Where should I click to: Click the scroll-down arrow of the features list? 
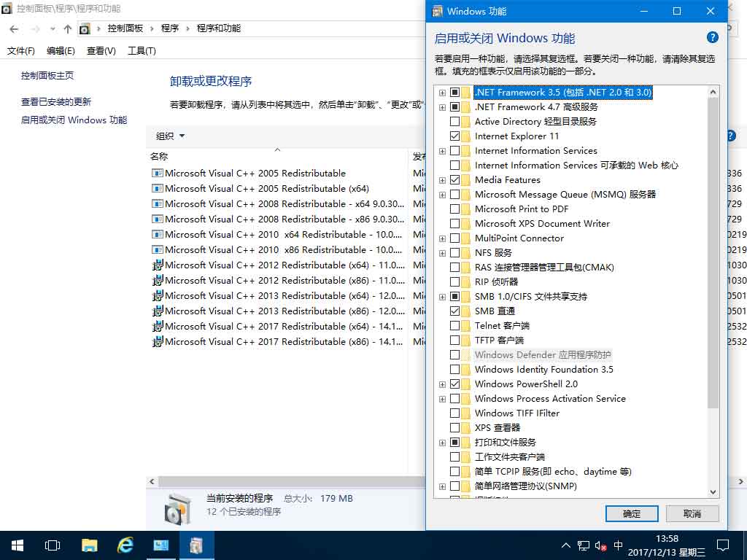pyautogui.click(x=713, y=492)
